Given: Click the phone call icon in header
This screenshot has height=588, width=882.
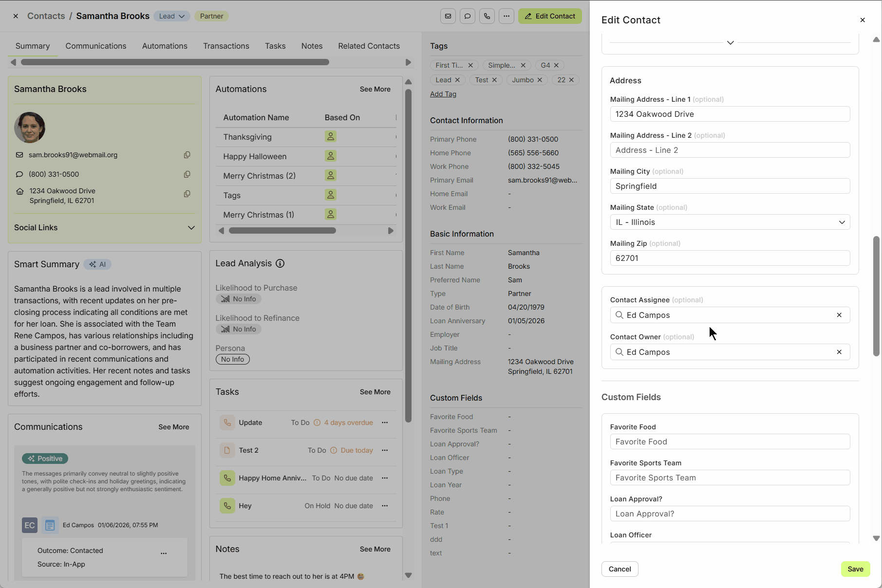Looking at the screenshot, I should (487, 16).
